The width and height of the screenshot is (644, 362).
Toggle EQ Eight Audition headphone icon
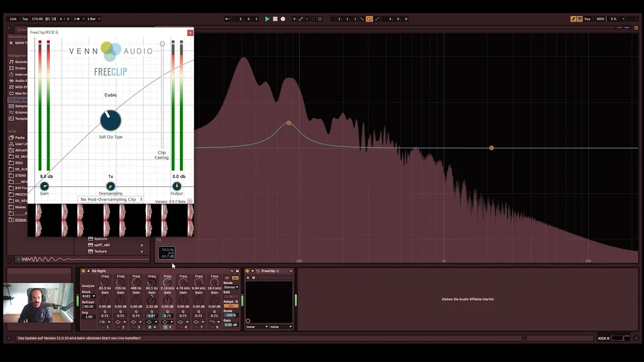(x=227, y=278)
